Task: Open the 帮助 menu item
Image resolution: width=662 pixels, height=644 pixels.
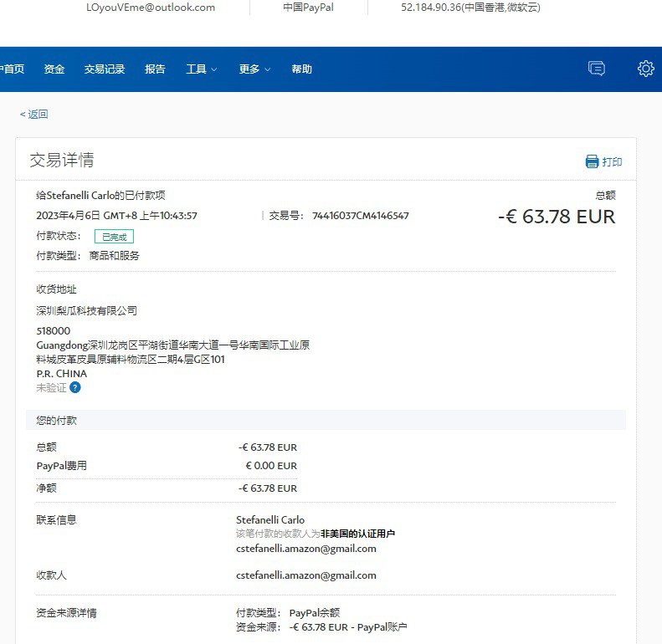Action: coord(301,69)
